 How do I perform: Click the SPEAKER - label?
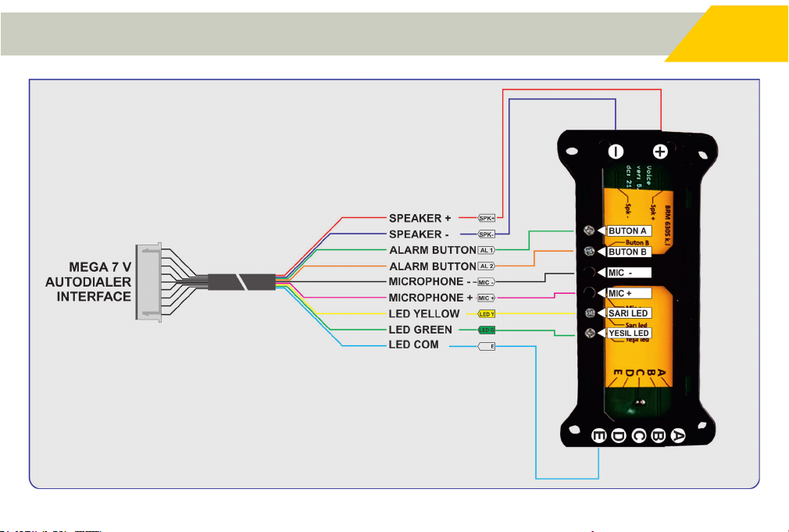click(x=419, y=234)
